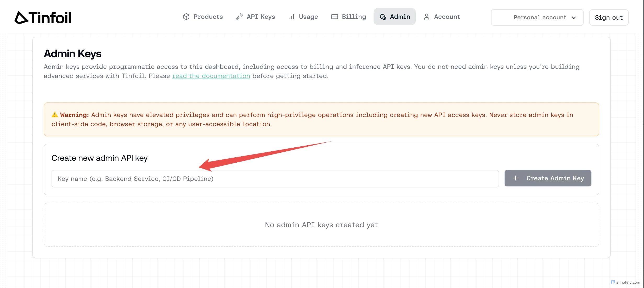Image resolution: width=644 pixels, height=288 pixels.
Task: Click the Create Admin Key button
Action: 548,178
